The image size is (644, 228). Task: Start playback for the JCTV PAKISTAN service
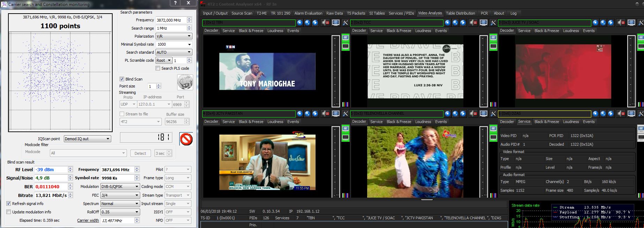315,114
